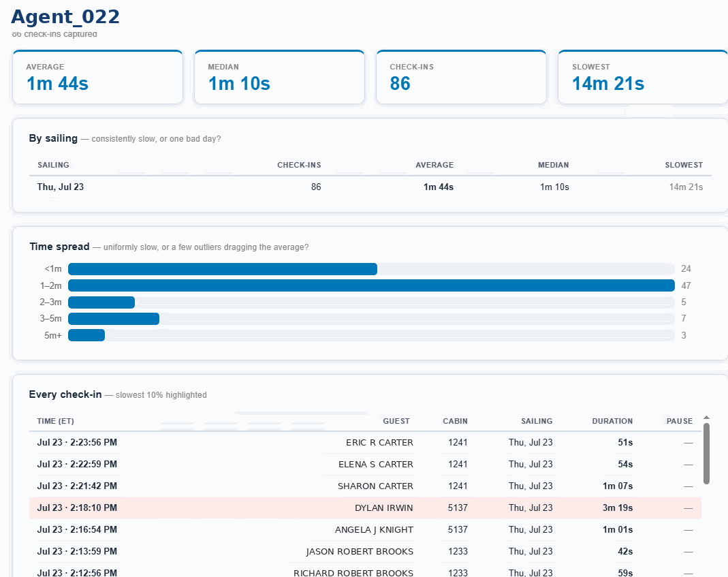Click the TIME (ET) column header
Image resolution: width=728 pixels, height=577 pixels.
tap(56, 421)
